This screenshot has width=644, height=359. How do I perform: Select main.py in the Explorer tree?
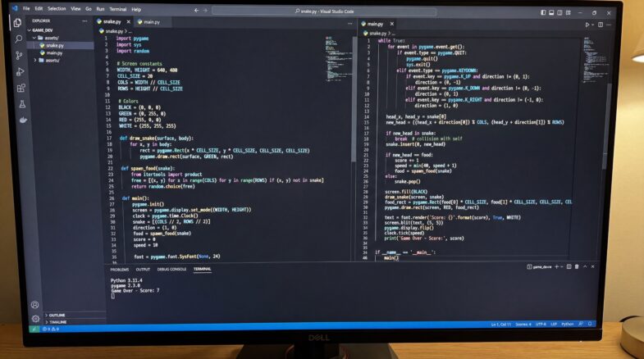point(54,53)
